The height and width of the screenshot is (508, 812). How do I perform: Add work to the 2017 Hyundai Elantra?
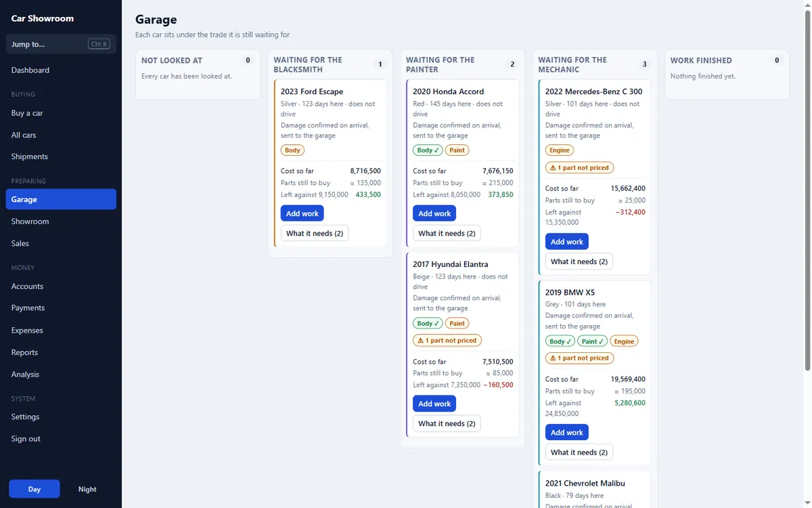pos(434,404)
